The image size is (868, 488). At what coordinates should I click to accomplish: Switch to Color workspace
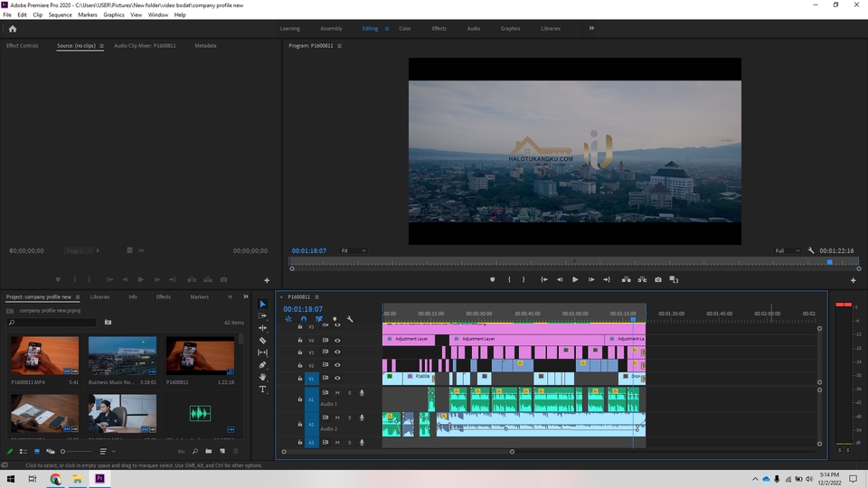tap(405, 29)
